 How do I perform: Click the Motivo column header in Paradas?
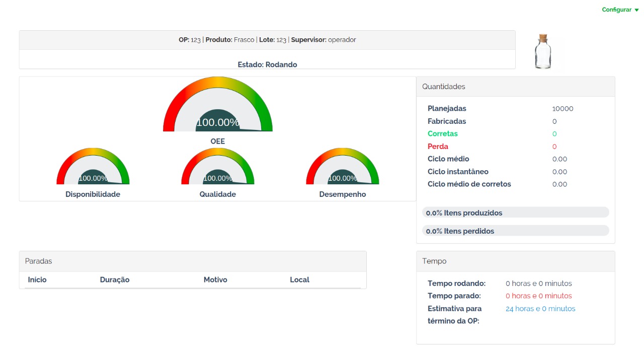tap(215, 279)
